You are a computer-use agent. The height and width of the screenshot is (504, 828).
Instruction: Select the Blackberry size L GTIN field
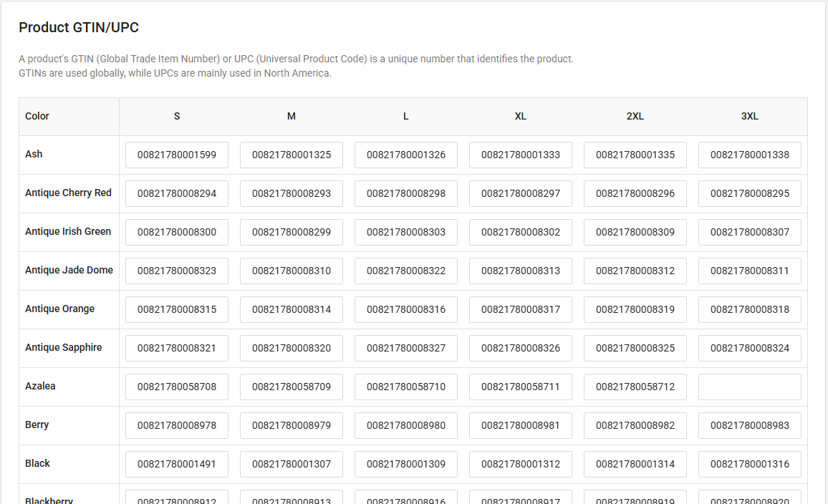click(406, 498)
